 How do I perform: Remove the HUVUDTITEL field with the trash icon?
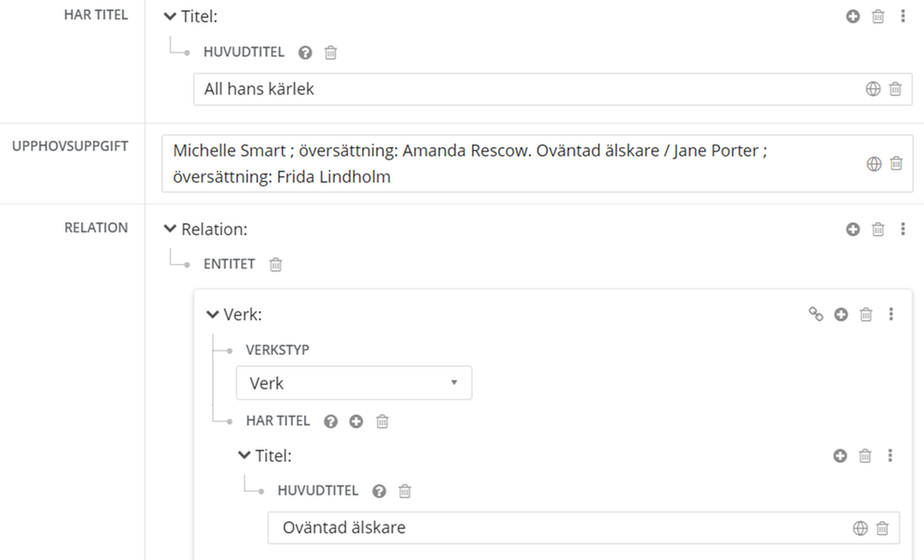point(329,52)
